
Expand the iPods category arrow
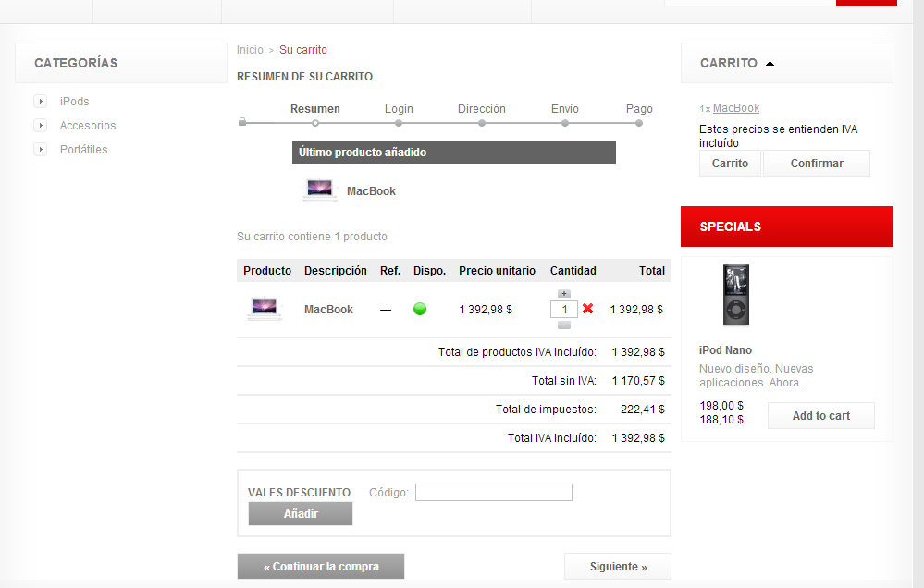point(40,102)
